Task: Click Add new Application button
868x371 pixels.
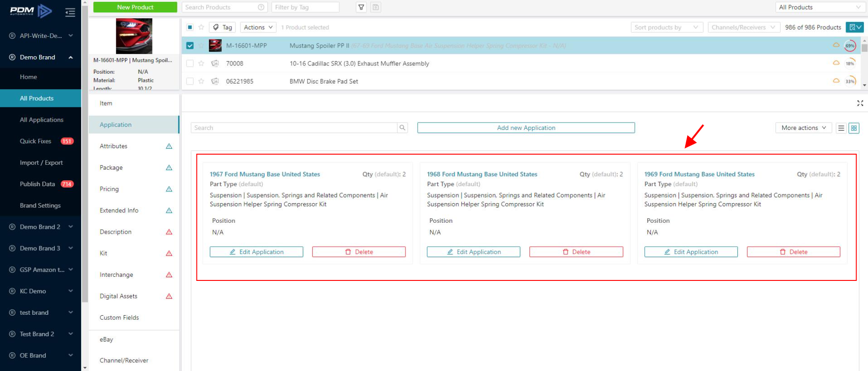Action: [x=526, y=128]
